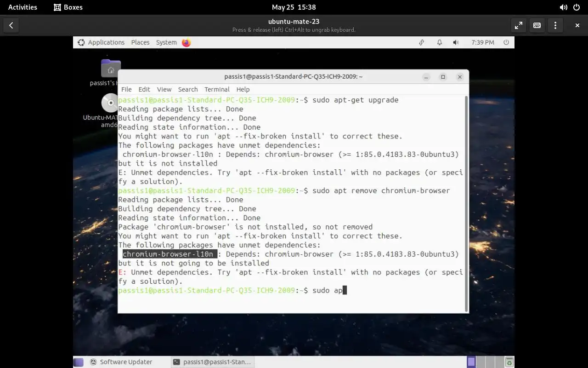Click highlighted text chromium-browser-l10n
588x368 pixels.
tap(170, 254)
